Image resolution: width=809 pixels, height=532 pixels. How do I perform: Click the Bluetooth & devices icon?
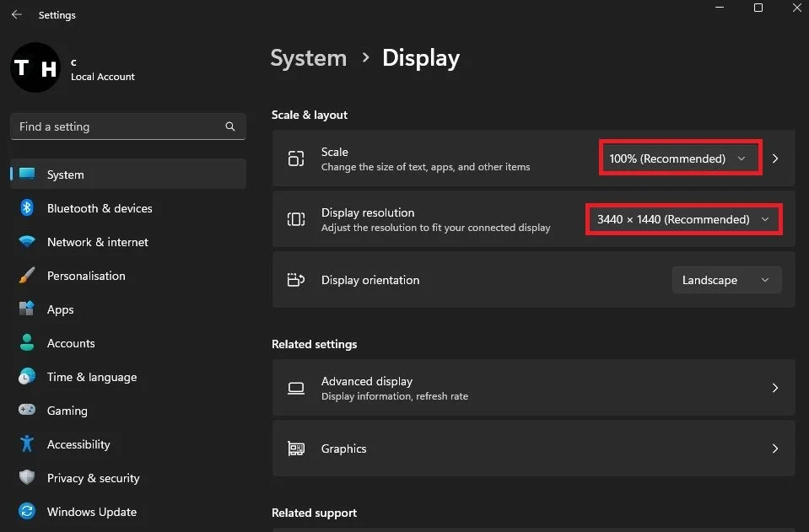point(27,207)
